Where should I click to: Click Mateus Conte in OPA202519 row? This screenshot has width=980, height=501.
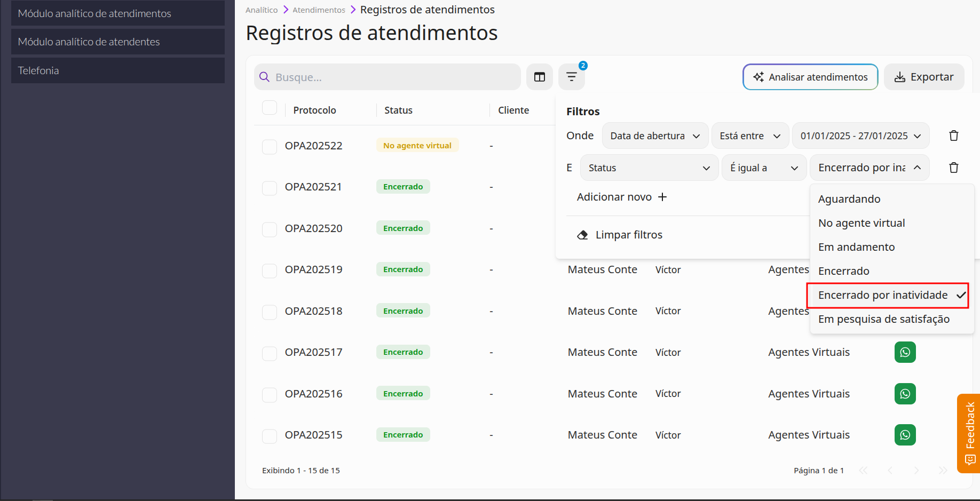pyautogui.click(x=603, y=269)
